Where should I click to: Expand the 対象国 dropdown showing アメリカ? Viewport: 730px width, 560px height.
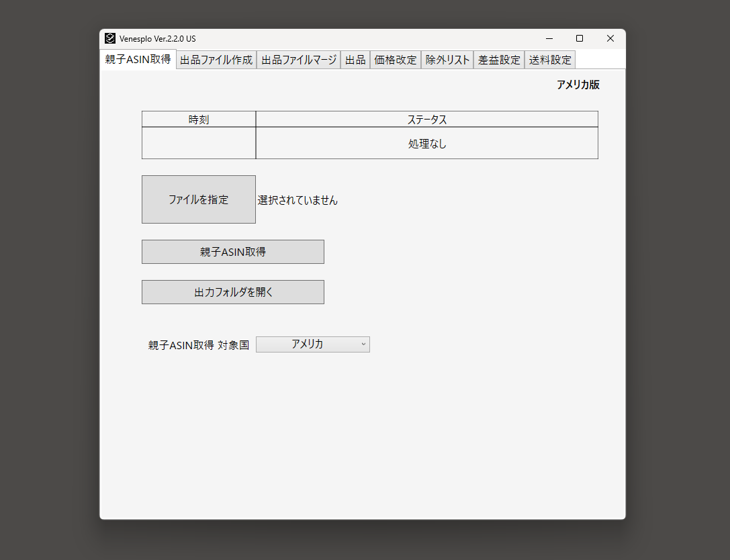tap(312, 344)
